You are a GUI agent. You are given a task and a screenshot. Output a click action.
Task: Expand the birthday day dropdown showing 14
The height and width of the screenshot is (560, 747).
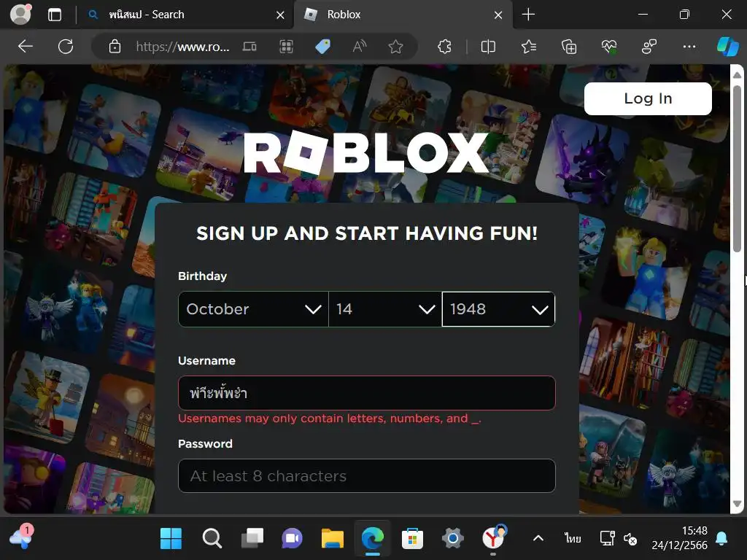pyautogui.click(x=385, y=309)
